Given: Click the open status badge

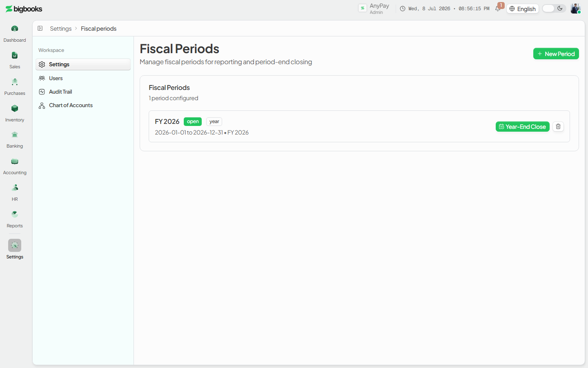Looking at the screenshot, I should click(x=193, y=121).
